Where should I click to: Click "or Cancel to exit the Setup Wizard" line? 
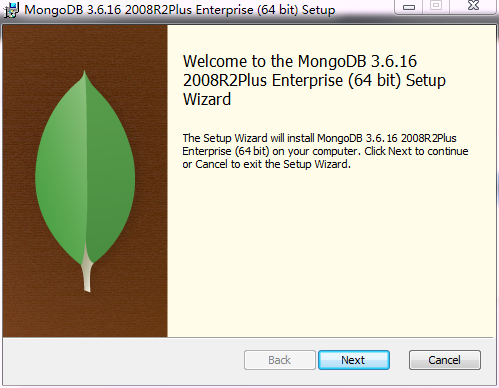click(266, 164)
